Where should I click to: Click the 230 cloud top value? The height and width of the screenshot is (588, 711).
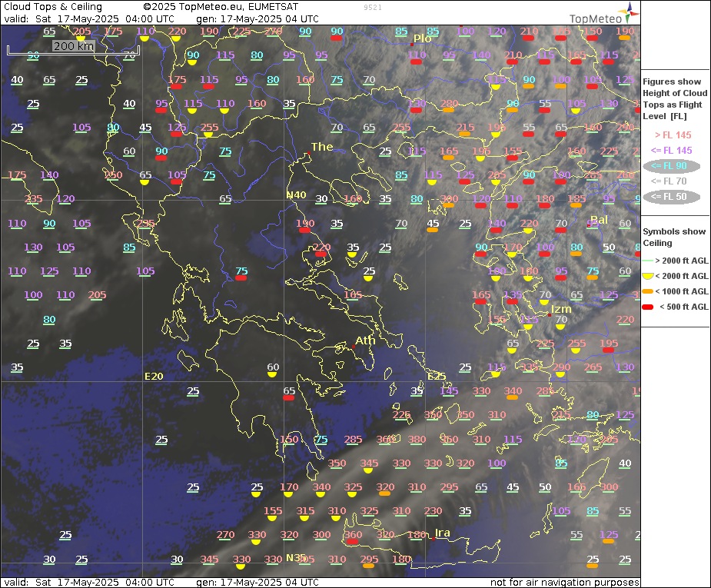coord(433,511)
